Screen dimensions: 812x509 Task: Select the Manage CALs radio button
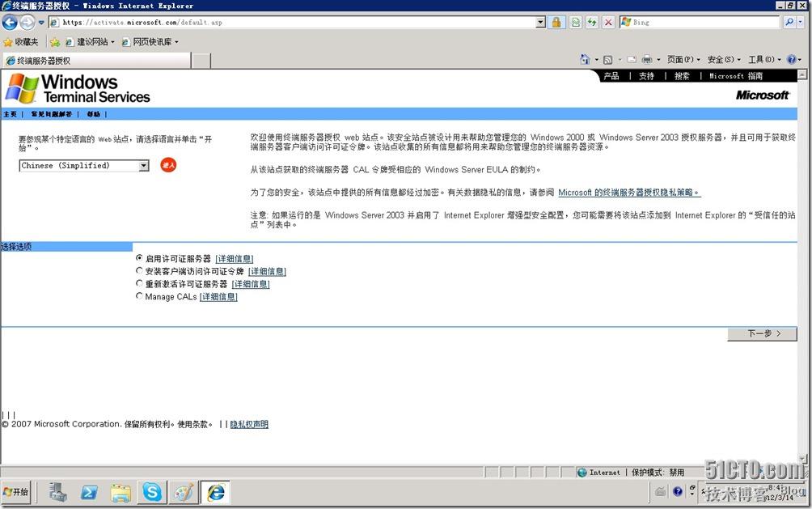(139, 296)
